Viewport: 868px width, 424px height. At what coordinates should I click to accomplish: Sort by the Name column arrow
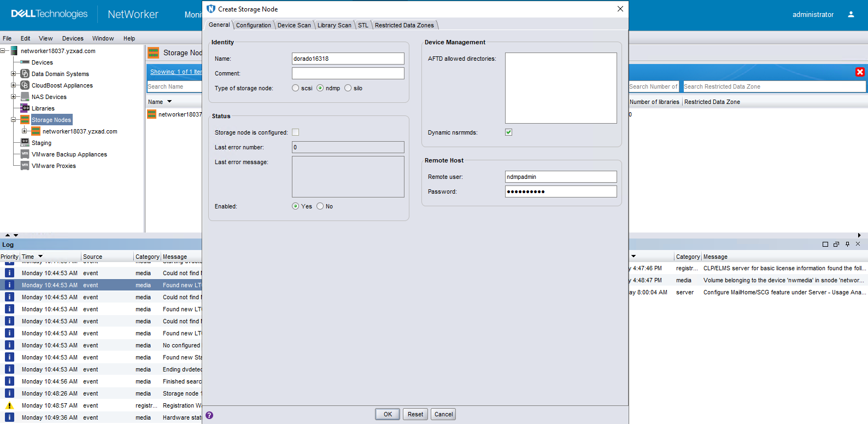(169, 102)
